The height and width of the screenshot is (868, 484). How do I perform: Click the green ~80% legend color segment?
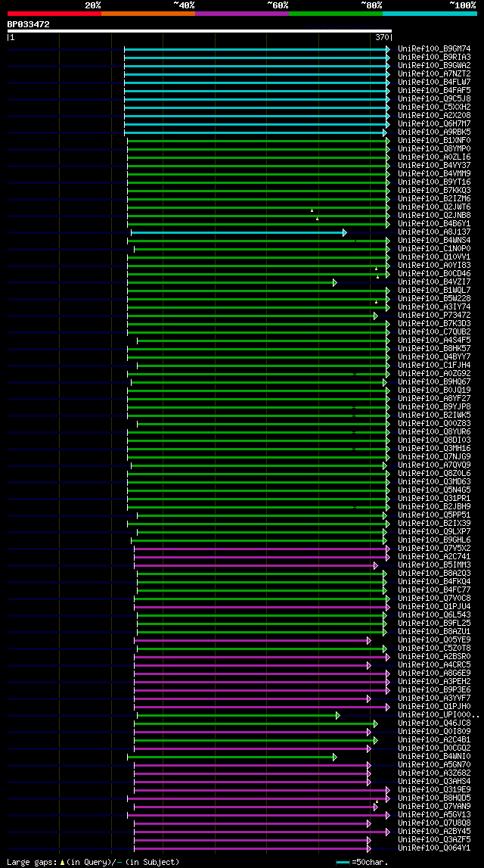pyautogui.click(x=336, y=14)
